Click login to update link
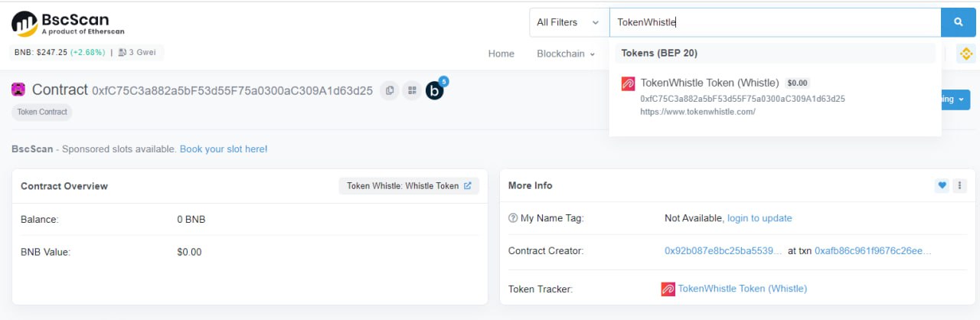 (759, 218)
